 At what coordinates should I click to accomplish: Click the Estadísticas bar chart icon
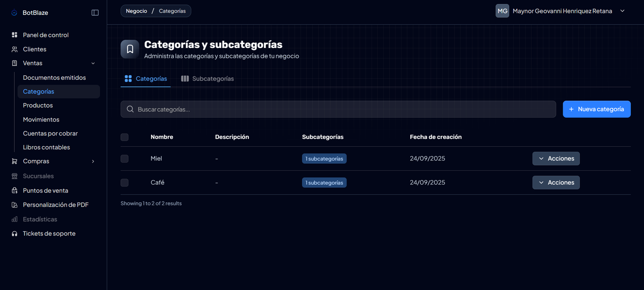click(x=14, y=219)
